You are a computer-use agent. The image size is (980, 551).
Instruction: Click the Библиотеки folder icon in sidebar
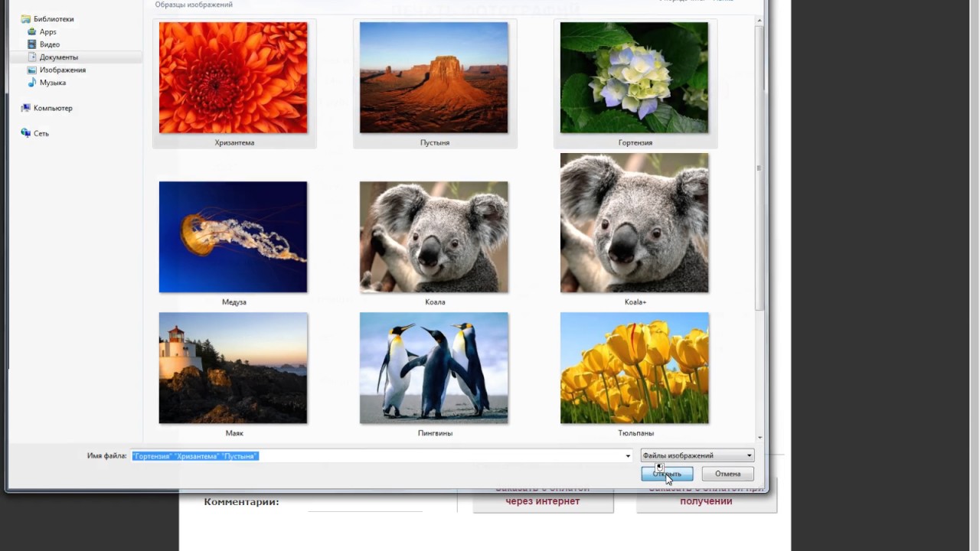pyautogui.click(x=26, y=19)
